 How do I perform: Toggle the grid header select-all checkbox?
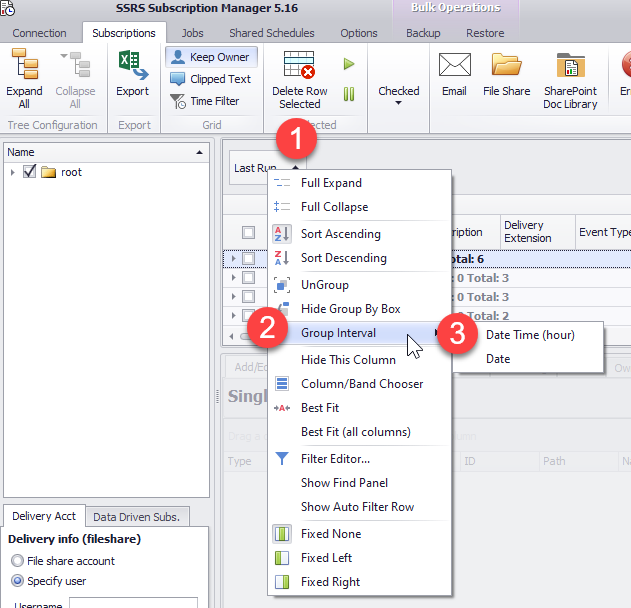click(248, 233)
